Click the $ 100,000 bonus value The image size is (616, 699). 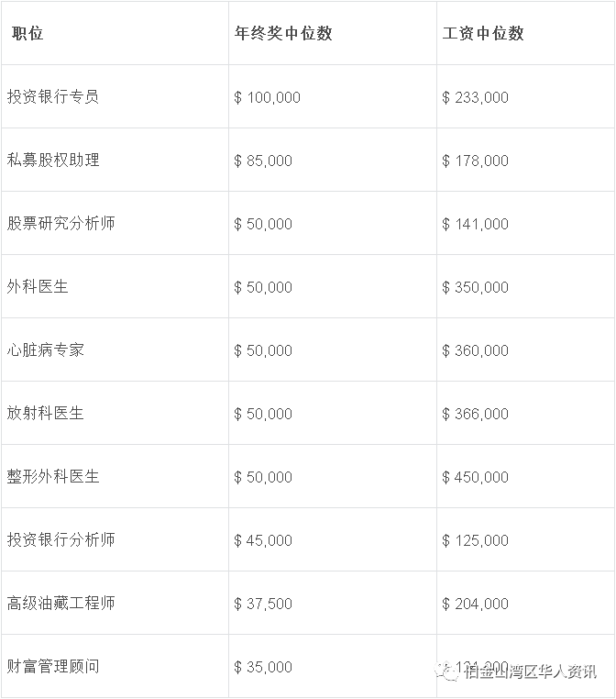coord(267,97)
